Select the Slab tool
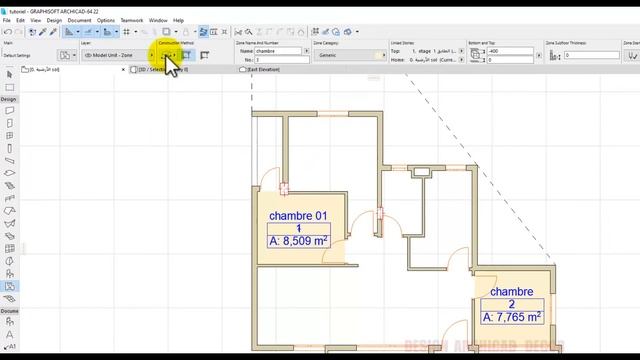 coord(9,173)
